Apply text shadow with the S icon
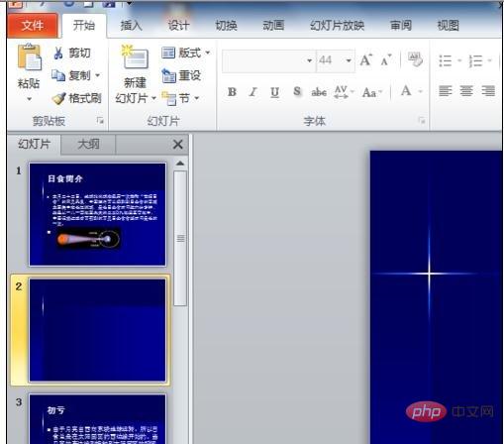Image resolution: width=504 pixels, height=444 pixels. tap(297, 91)
